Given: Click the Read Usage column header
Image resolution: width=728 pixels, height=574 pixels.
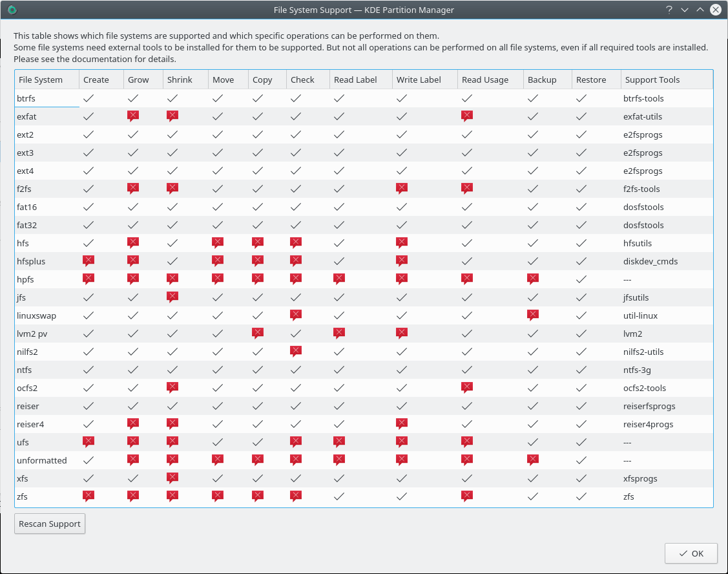Looking at the screenshot, I should pyautogui.click(x=485, y=80).
